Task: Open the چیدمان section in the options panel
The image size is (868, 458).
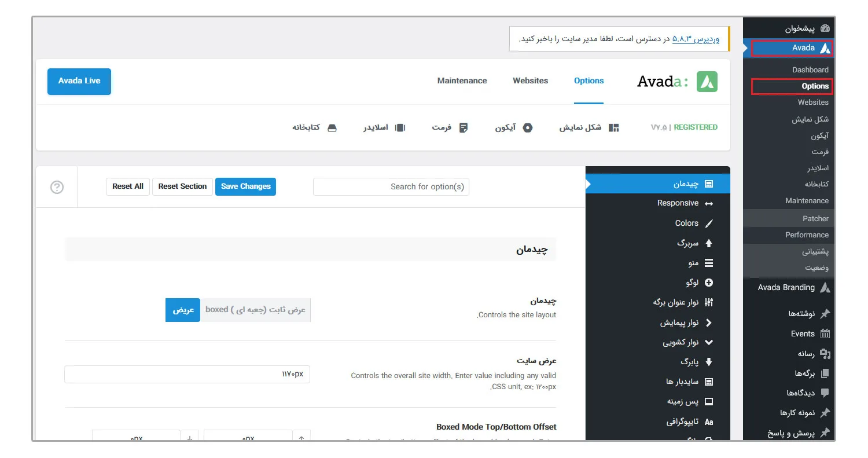Action: pos(658,184)
